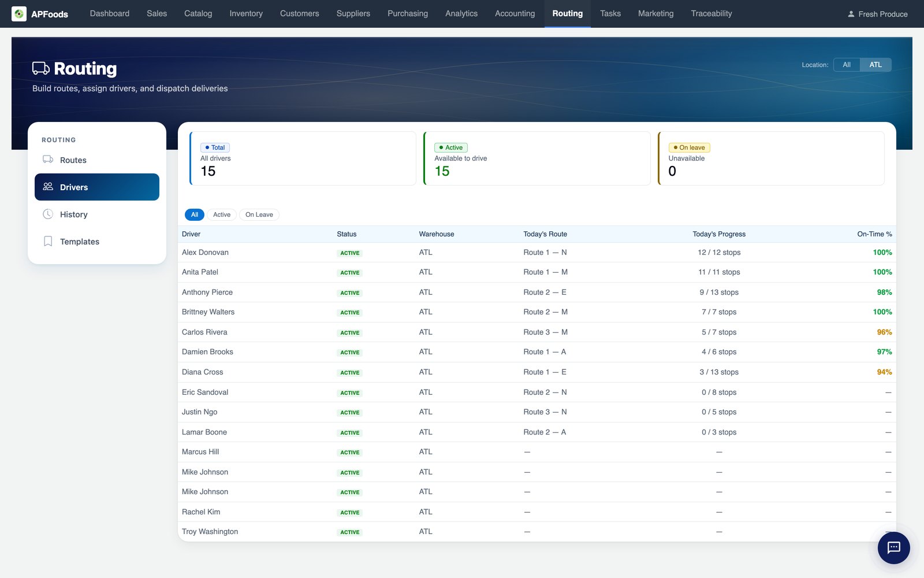Click the Total all drivers card
This screenshot has width=924, height=578.
click(303, 158)
